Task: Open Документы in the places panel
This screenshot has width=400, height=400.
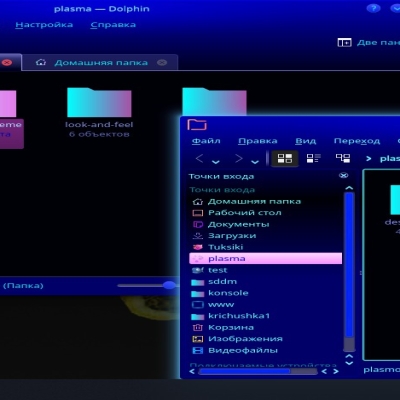Action: [x=265, y=224]
